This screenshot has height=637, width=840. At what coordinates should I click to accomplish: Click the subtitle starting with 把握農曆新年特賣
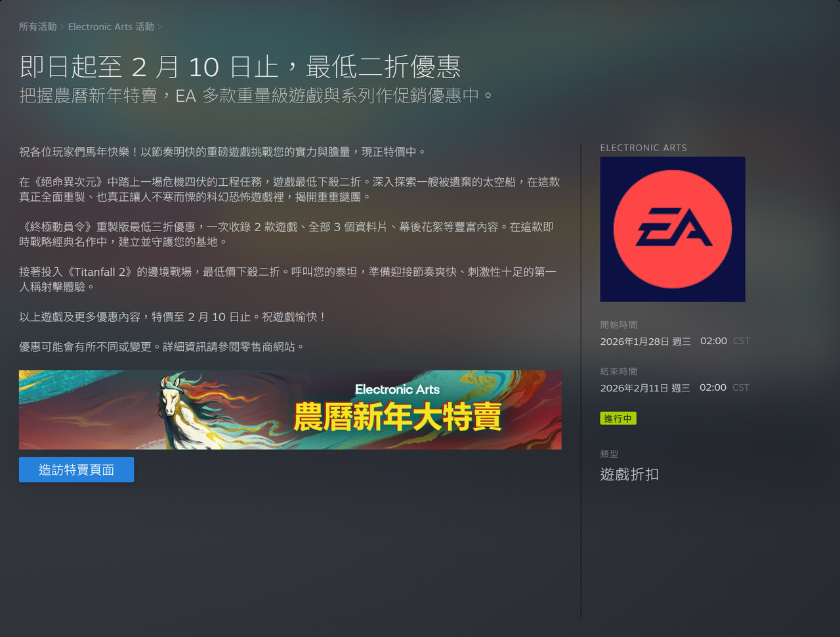coord(256,96)
